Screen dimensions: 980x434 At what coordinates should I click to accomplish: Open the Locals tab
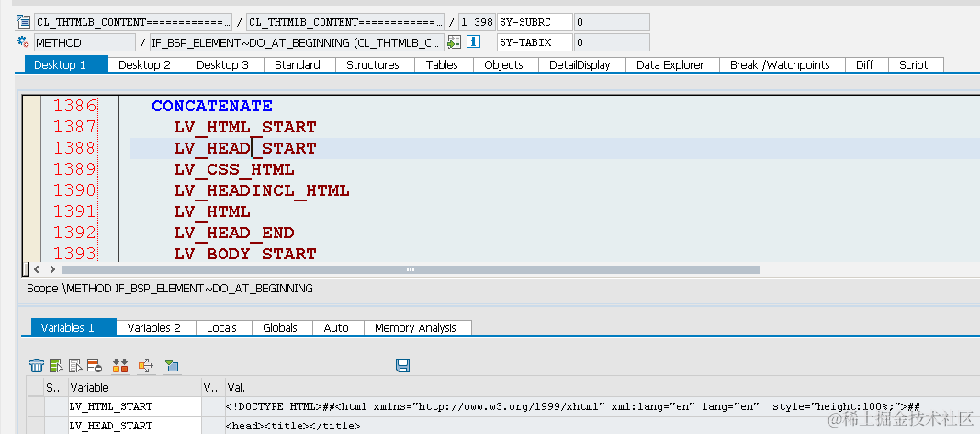click(x=222, y=327)
